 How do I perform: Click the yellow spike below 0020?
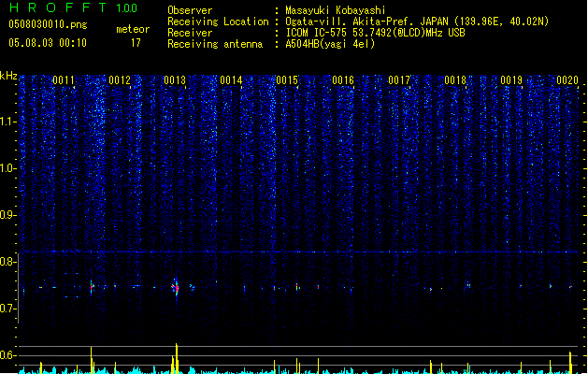coord(570,363)
